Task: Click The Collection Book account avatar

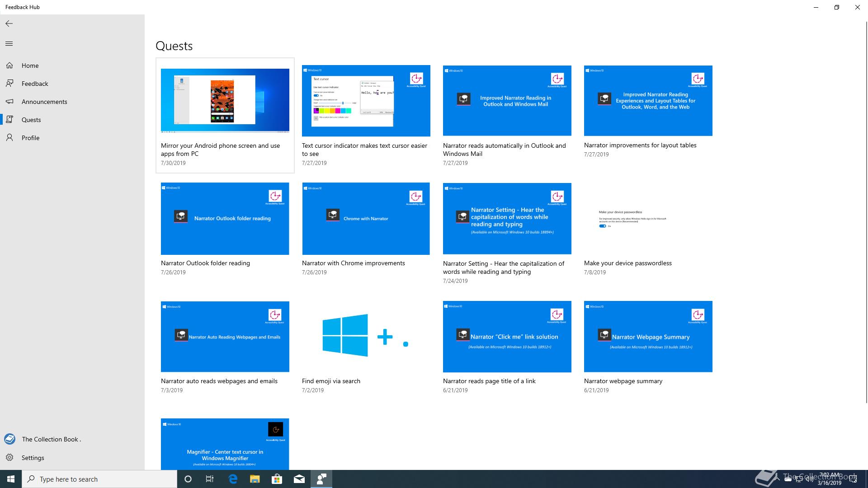Action: [x=9, y=439]
